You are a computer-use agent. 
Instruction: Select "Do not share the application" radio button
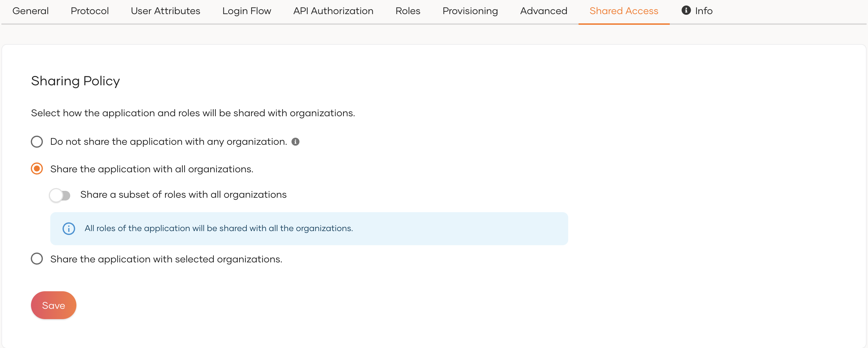37,142
